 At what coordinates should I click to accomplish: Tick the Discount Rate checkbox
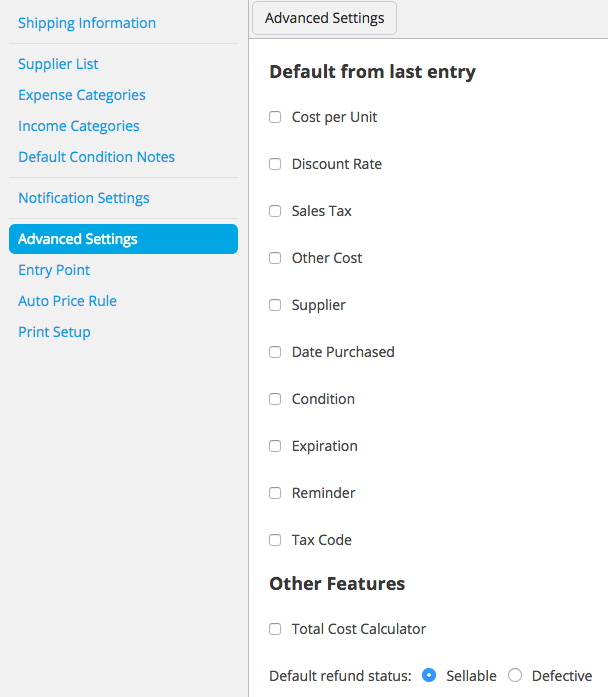click(275, 164)
